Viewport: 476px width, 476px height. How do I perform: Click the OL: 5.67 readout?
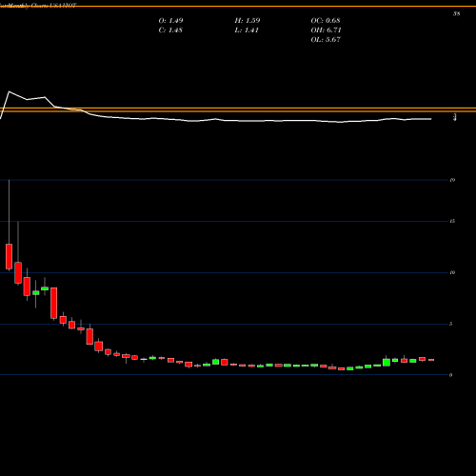[x=326, y=40]
